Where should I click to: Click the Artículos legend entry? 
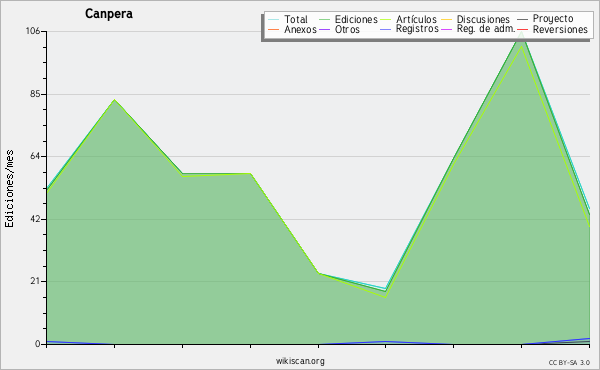[x=408, y=19]
